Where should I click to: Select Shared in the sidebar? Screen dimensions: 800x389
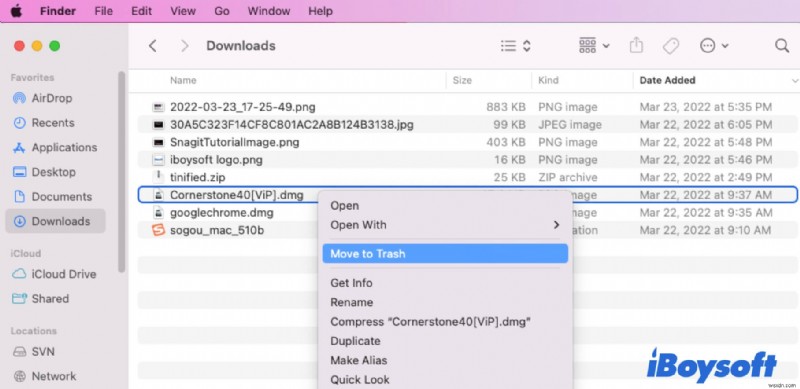pos(55,299)
